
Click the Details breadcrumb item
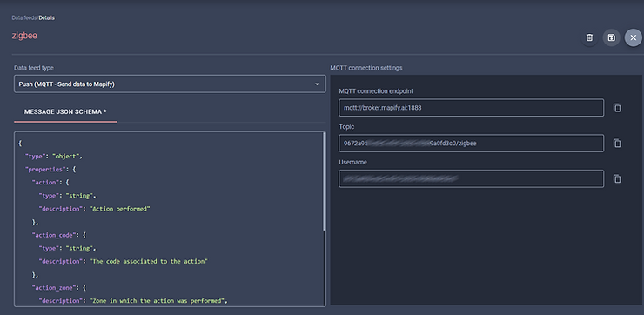point(47,18)
